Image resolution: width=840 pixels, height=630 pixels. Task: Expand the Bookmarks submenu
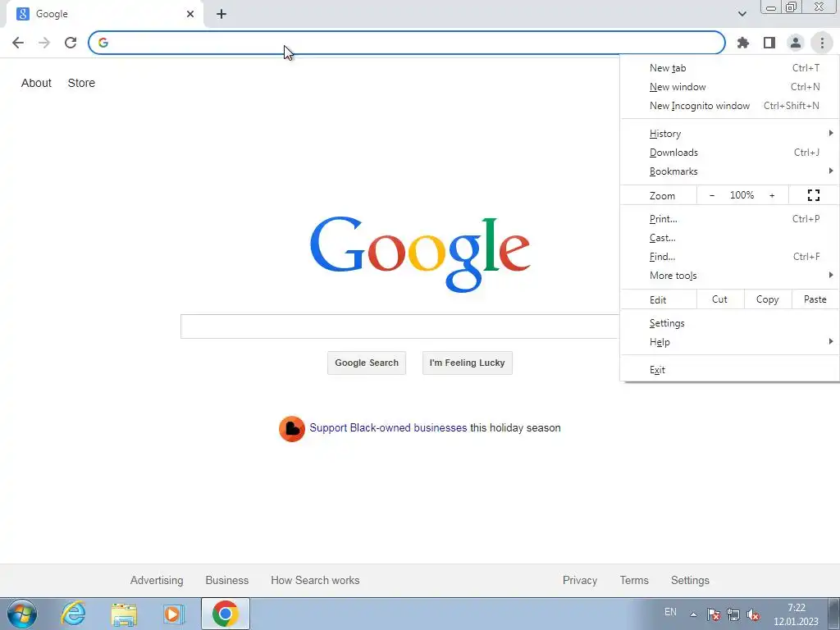(729, 171)
